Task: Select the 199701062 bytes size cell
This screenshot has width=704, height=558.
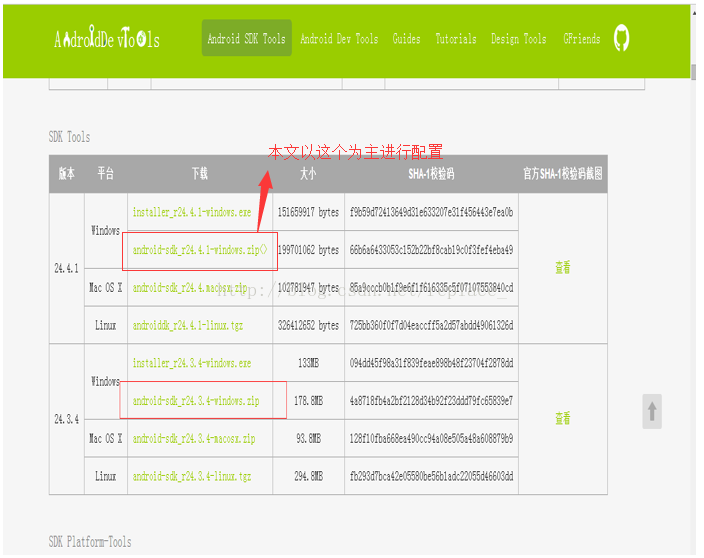Action: (x=308, y=250)
